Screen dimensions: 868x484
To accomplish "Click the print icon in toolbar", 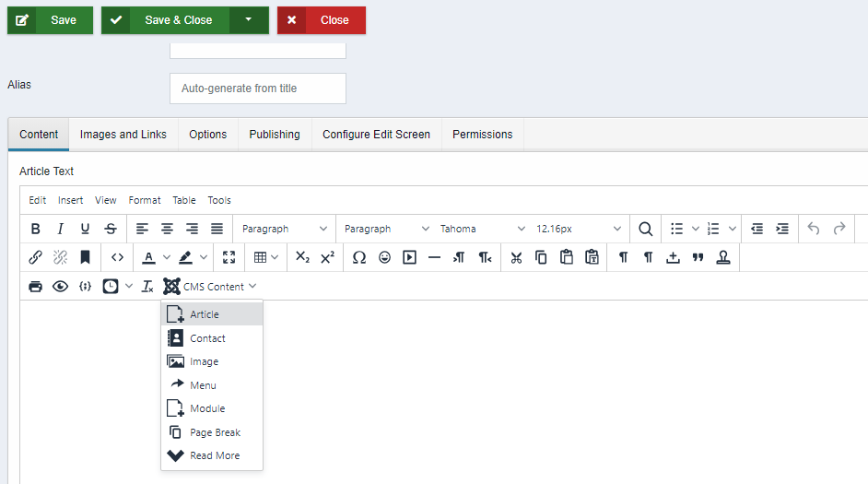I will pos(36,286).
